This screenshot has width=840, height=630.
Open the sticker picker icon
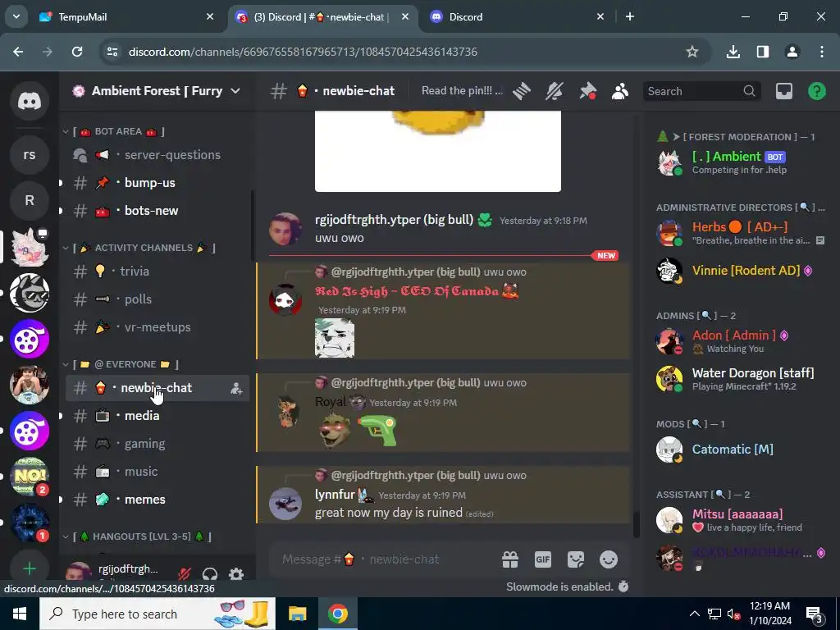tap(576, 559)
